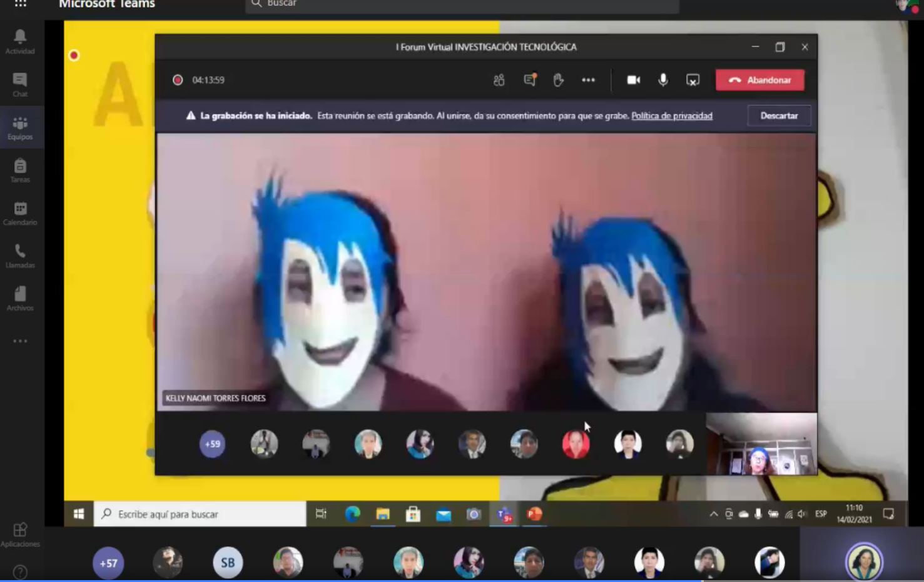Image resolution: width=924 pixels, height=582 pixels.
Task: Select the red-background participant avatar in meeting strip
Action: pos(576,444)
